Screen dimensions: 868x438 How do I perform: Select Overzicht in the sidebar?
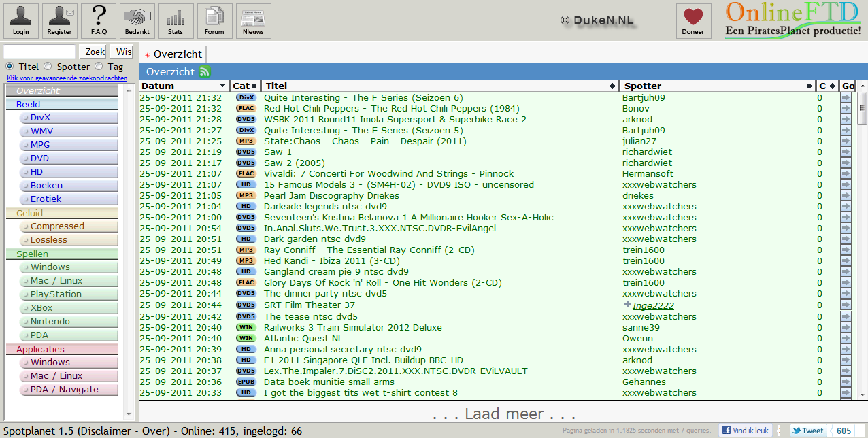62,90
